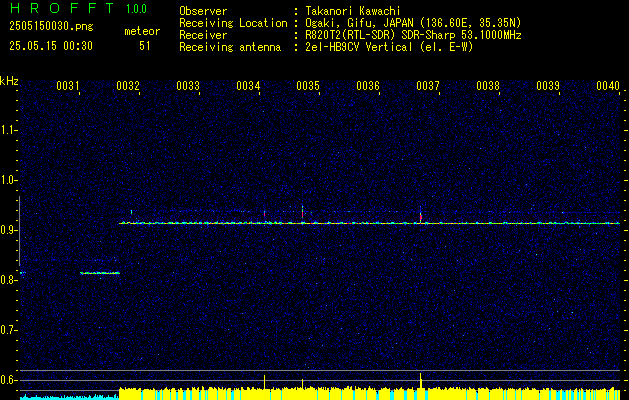Click the 0.7 frequency axis label
This screenshot has width=629, height=400.
[8, 330]
